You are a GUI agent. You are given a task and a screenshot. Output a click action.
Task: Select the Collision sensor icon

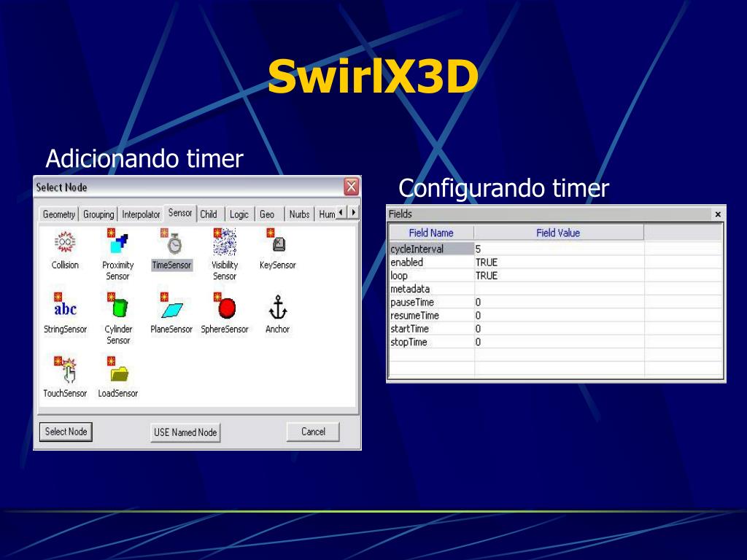pos(65,243)
